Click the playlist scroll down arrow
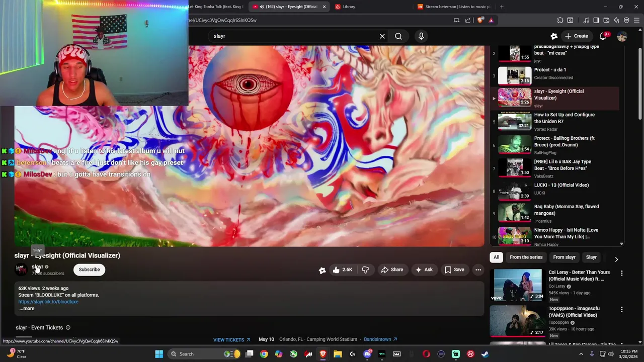 coord(621,244)
